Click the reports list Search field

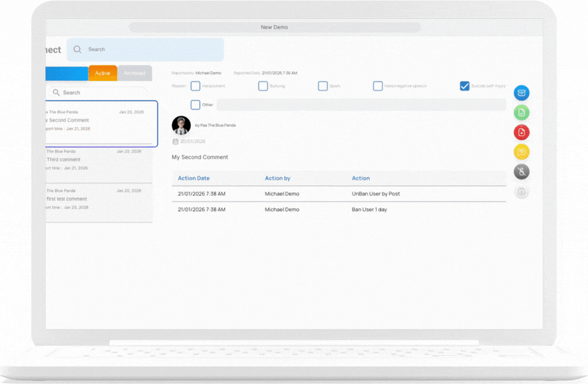pyautogui.click(x=98, y=92)
